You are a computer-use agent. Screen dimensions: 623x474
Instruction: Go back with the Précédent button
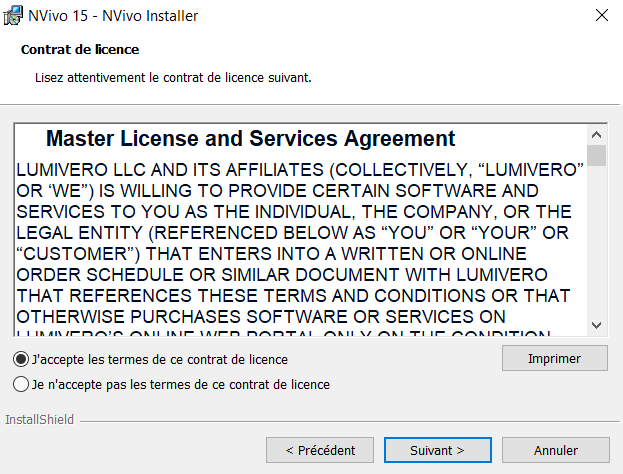(x=320, y=450)
